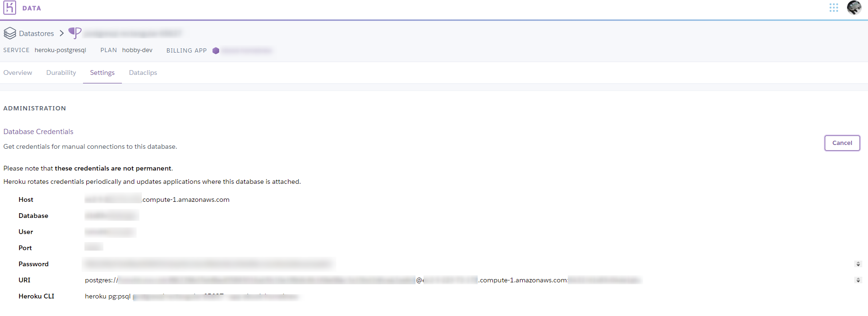Open the user avatar menu

(x=854, y=8)
